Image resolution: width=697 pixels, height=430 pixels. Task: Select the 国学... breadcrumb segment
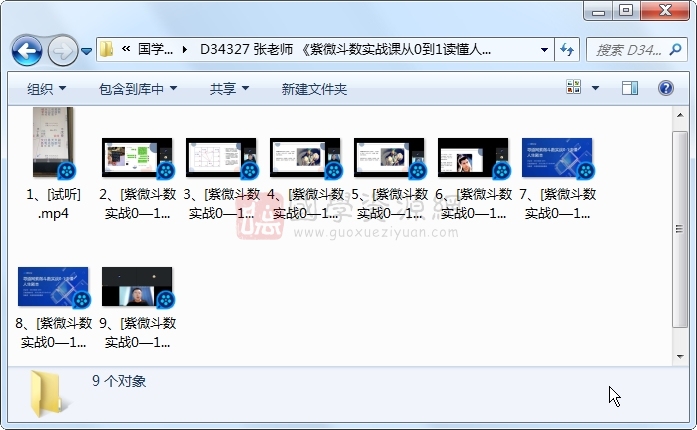tap(156, 49)
